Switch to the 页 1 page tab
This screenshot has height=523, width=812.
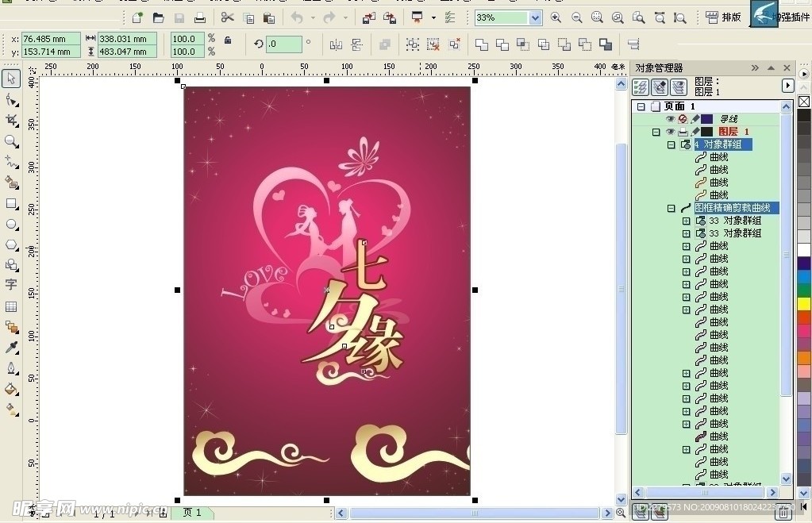coord(193,513)
